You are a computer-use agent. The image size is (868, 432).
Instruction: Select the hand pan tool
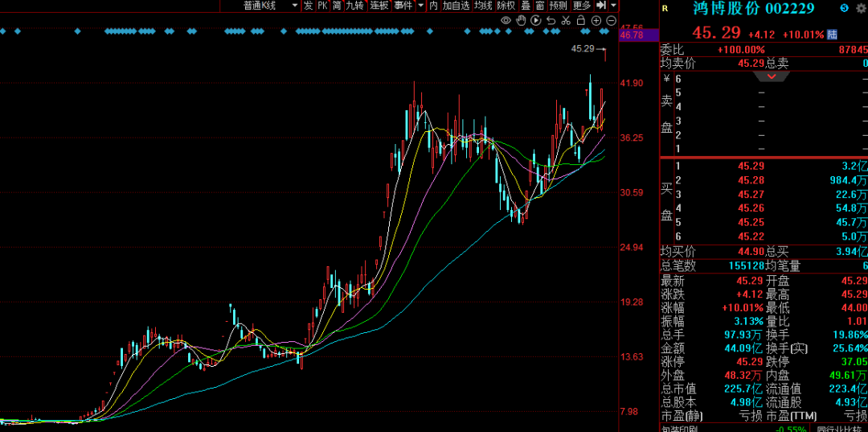click(521, 20)
